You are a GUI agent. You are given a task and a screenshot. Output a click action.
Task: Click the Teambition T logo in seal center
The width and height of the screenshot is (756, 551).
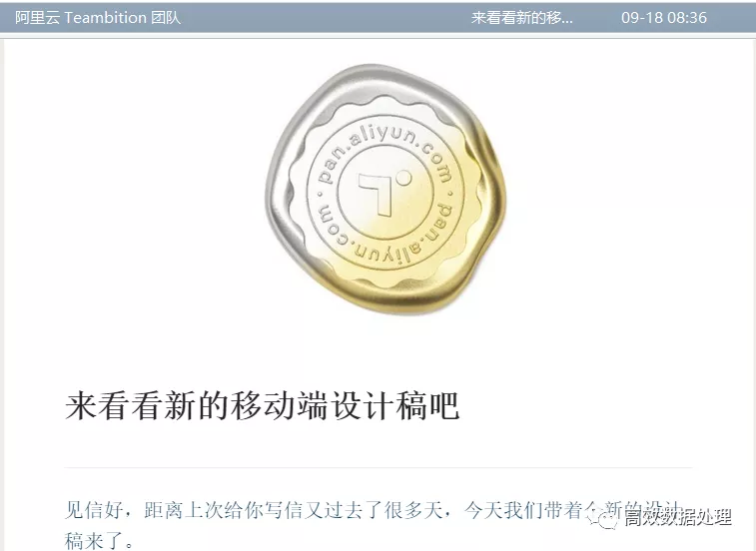[377, 195]
